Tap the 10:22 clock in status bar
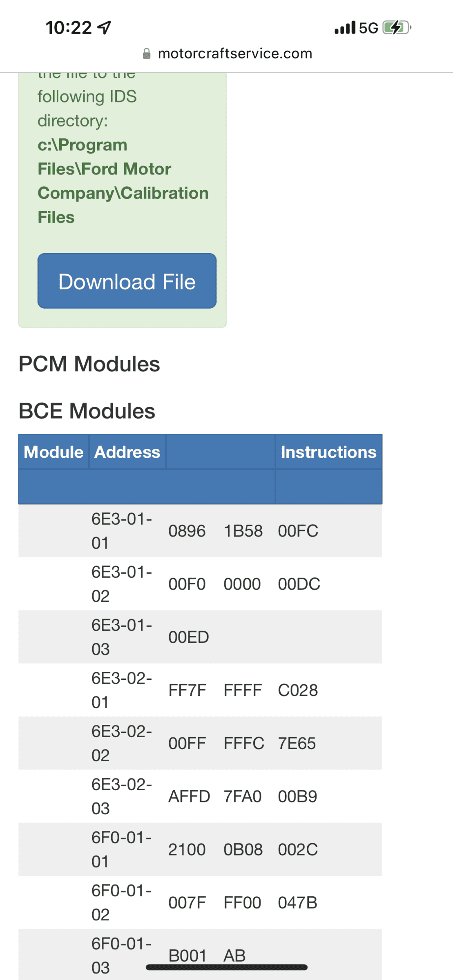 [x=69, y=28]
